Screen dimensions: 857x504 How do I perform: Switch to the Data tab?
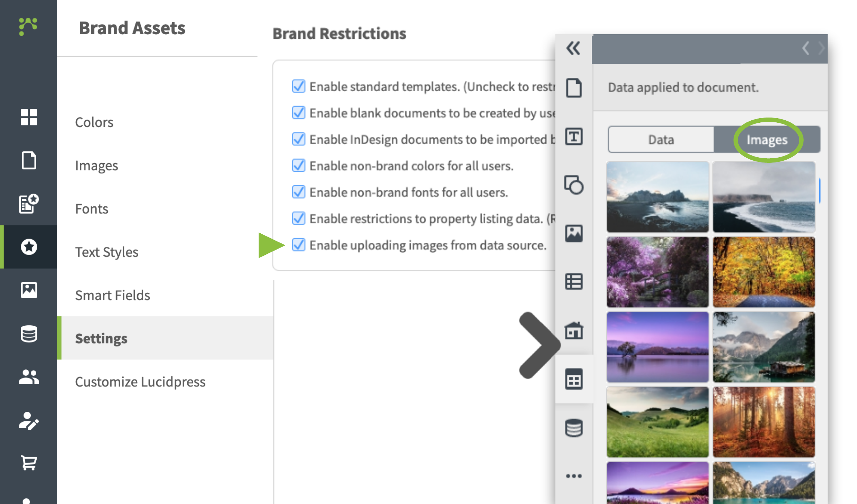[661, 139]
